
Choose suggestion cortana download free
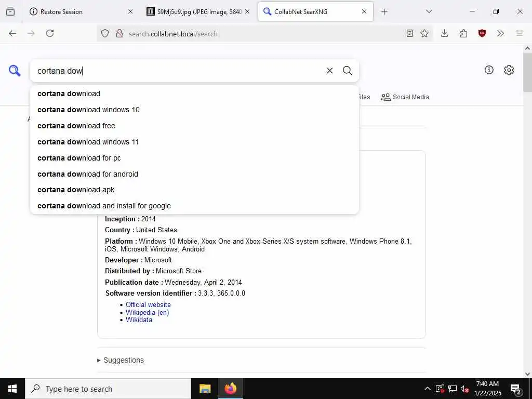(194, 126)
